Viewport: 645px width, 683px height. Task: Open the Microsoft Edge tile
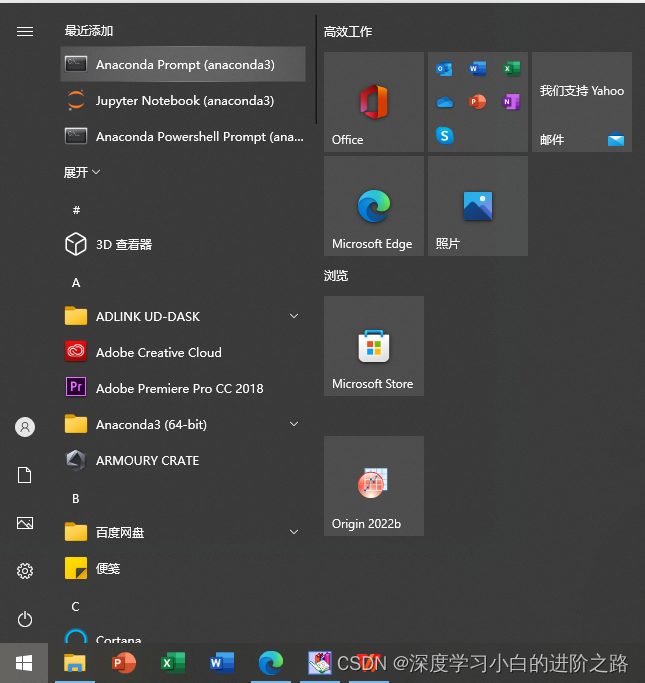pos(374,206)
